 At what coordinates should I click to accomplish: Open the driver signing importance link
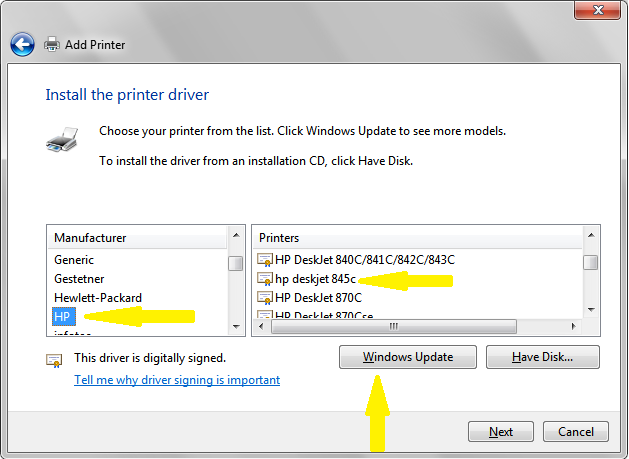177,380
